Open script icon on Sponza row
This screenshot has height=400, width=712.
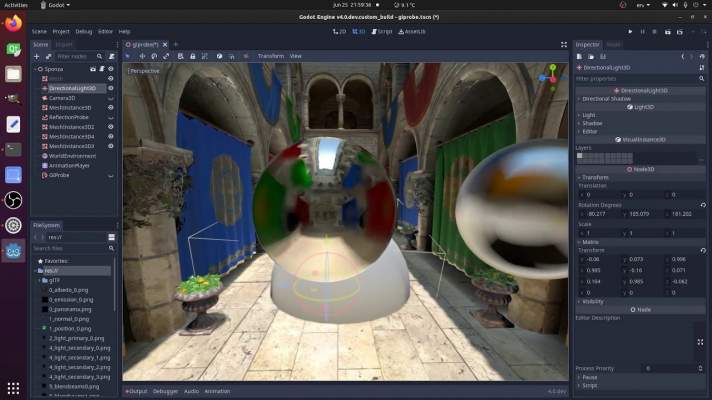coord(102,69)
